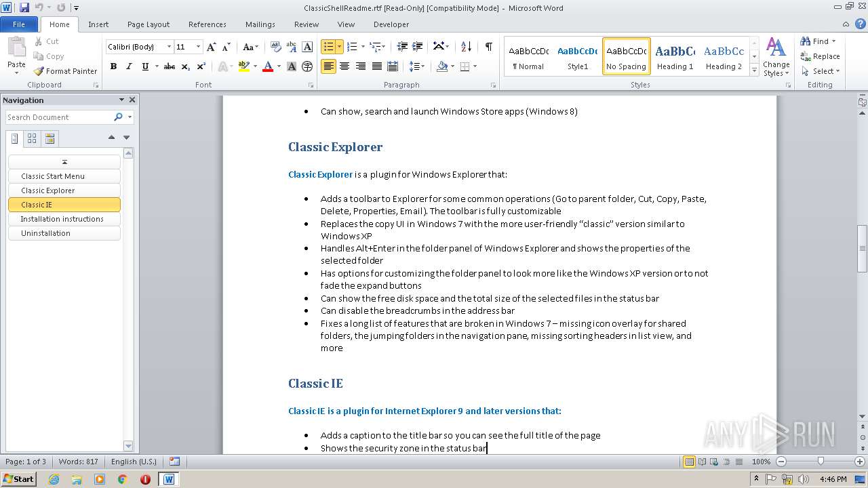
Task: Switch to the References tab
Action: [208, 24]
